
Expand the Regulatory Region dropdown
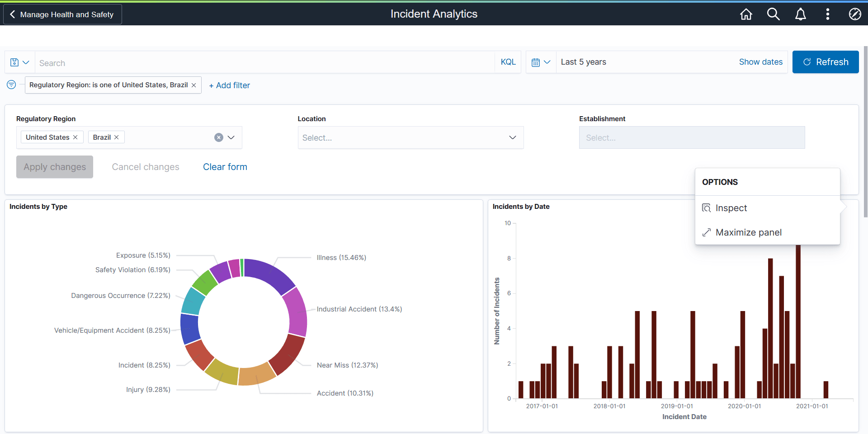tap(231, 137)
